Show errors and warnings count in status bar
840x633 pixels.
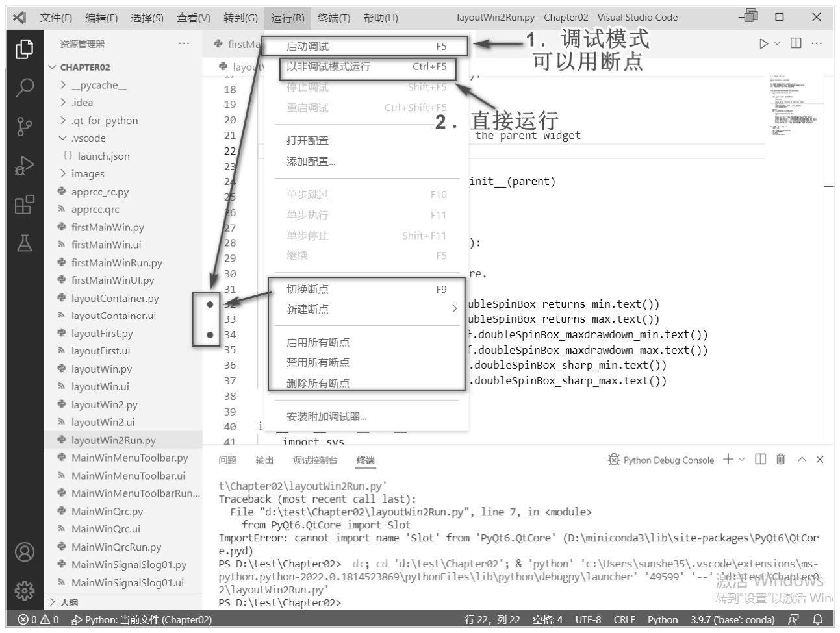(x=38, y=619)
